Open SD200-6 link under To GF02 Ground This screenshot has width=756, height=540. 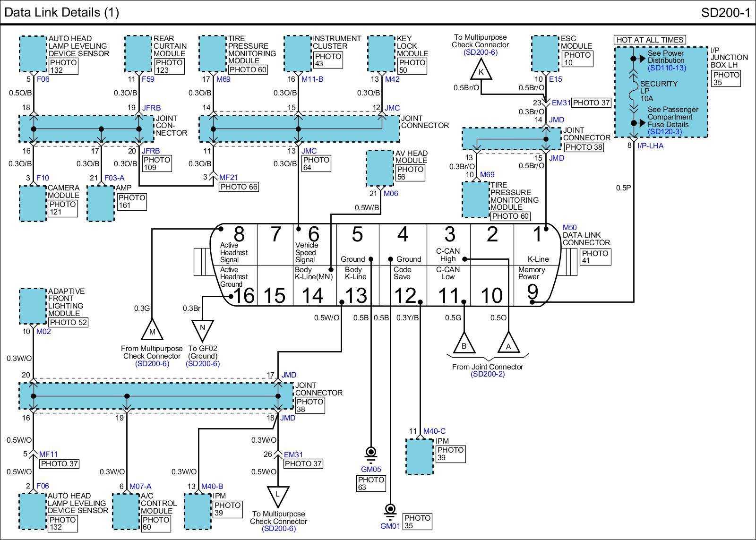[203, 364]
